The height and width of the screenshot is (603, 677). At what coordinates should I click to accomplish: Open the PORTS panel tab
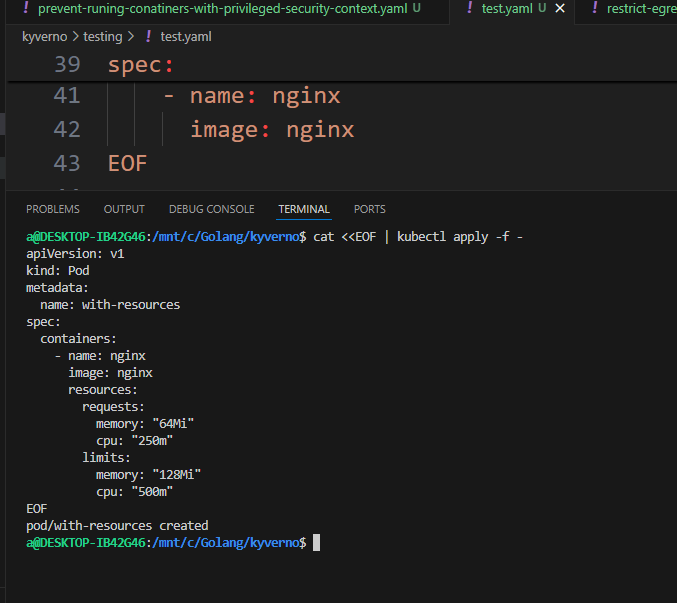tap(370, 209)
